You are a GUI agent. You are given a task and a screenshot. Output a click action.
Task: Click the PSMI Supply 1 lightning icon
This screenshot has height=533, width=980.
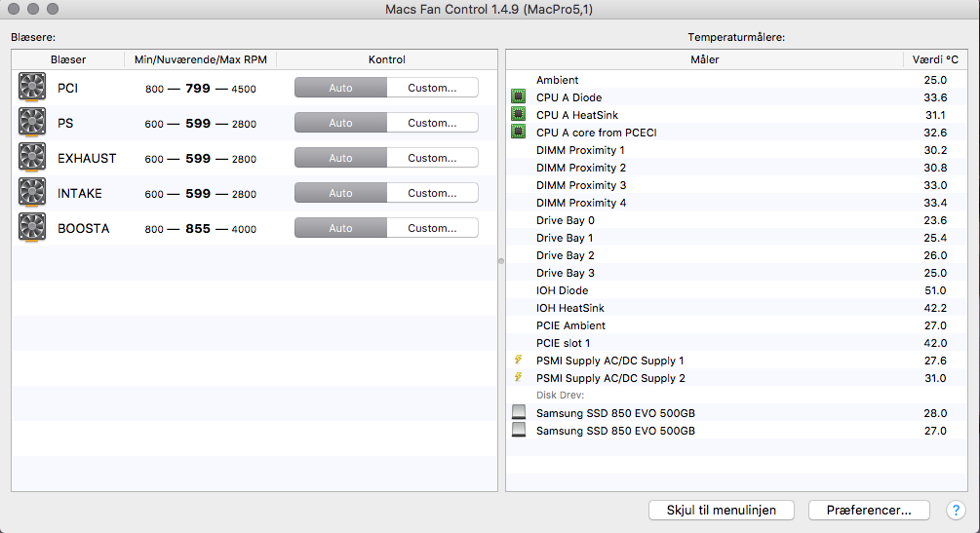pos(518,360)
